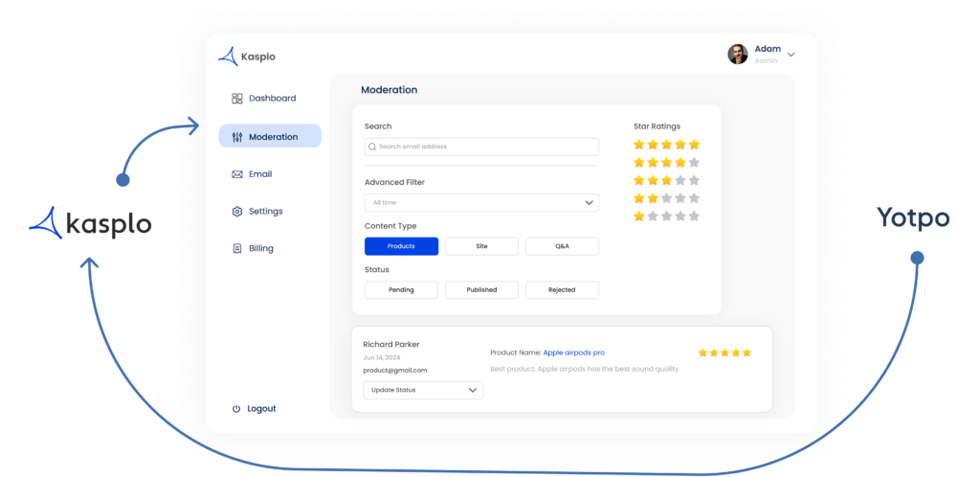Toggle the Published status filter
This screenshot has height=477, width=980.
[x=482, y=290]
